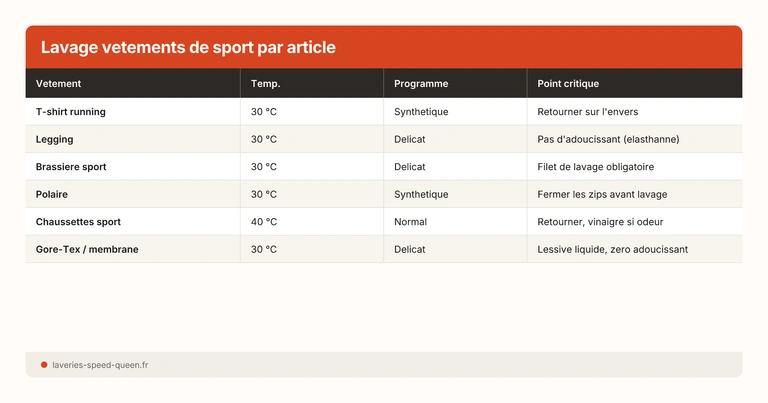The width and height of the screenshot is (768, 403).
Task: Select the 30 °C value in the Polaire row
Action: [x=264, y=194]
